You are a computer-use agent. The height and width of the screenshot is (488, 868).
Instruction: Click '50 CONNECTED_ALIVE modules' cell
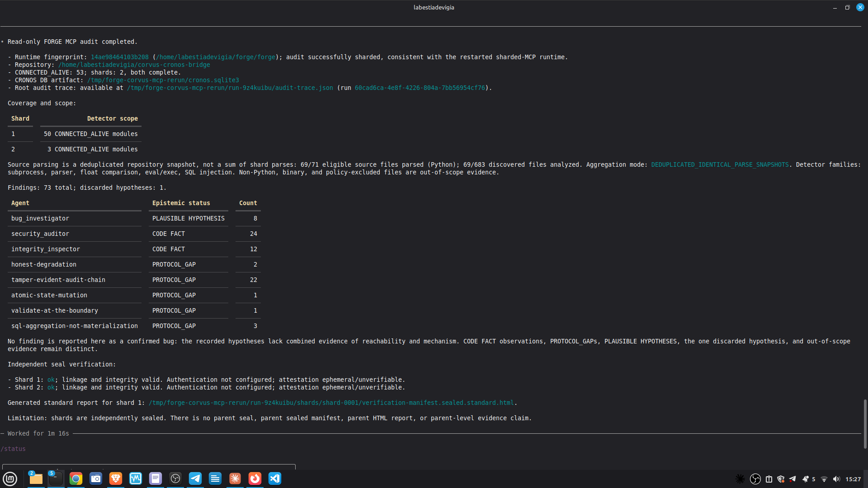tap(91, 134)
